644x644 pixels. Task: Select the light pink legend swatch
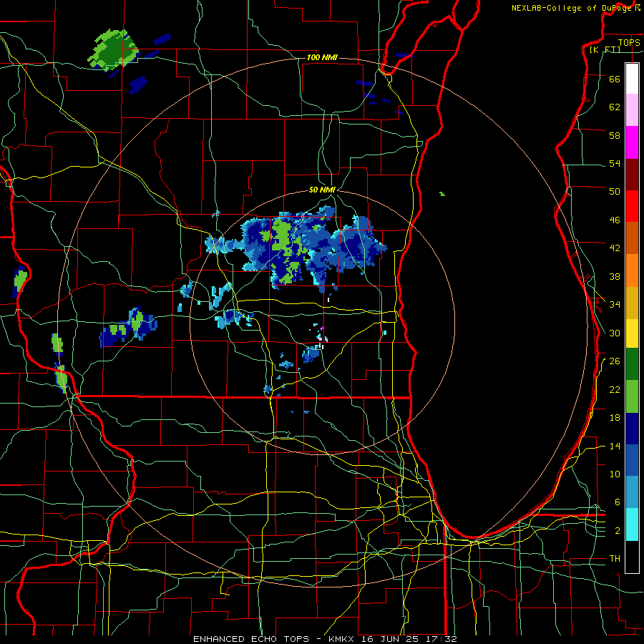[632, 110]
